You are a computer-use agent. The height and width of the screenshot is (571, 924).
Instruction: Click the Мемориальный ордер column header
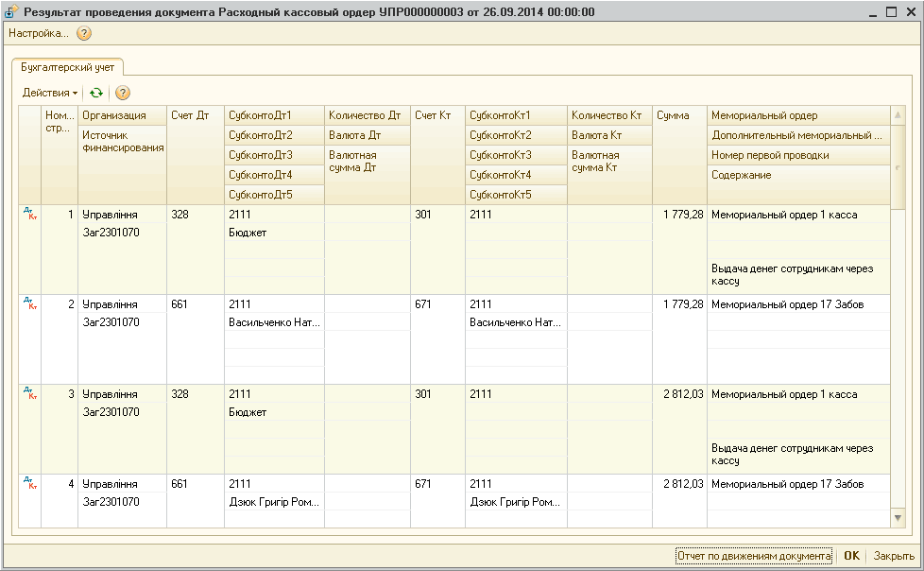(x=797, y=115)
